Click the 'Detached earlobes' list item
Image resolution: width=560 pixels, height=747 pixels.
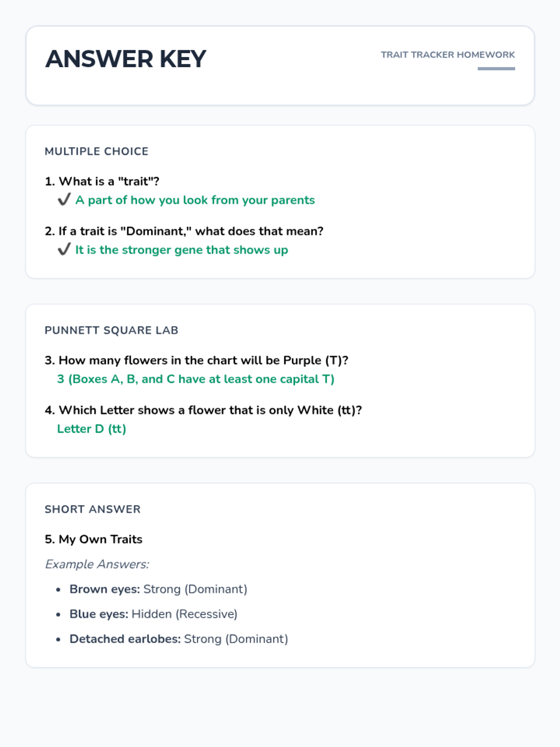click(179, 639)
